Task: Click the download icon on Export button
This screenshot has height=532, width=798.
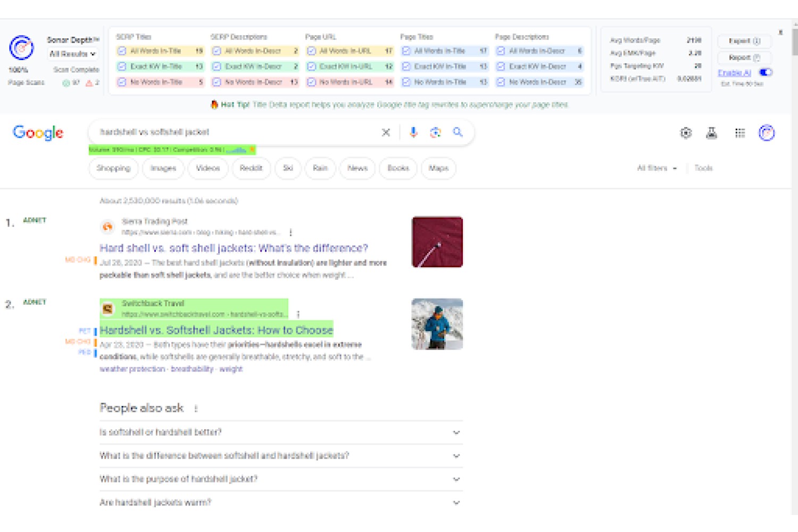Action: pos(757,41)
